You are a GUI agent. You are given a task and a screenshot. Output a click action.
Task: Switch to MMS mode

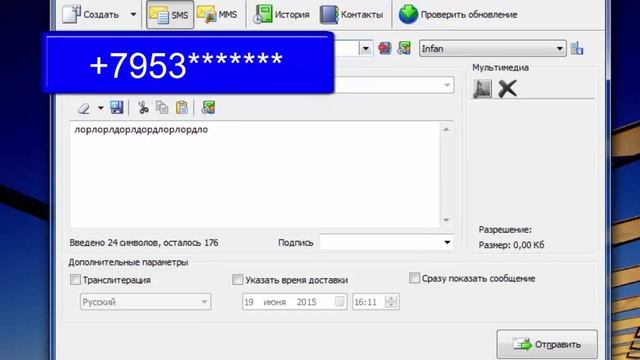tap(217, 15)
